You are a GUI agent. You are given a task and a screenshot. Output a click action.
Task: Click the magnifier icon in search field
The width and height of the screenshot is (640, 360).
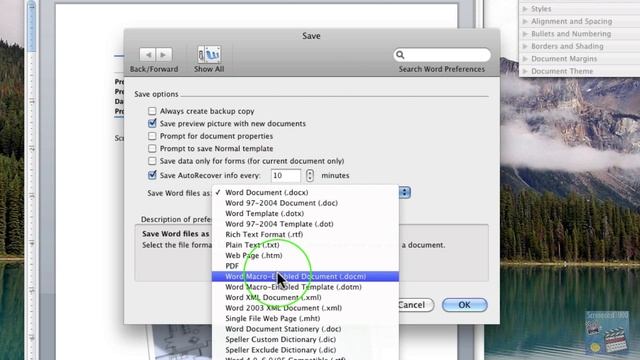click(400, 55)
